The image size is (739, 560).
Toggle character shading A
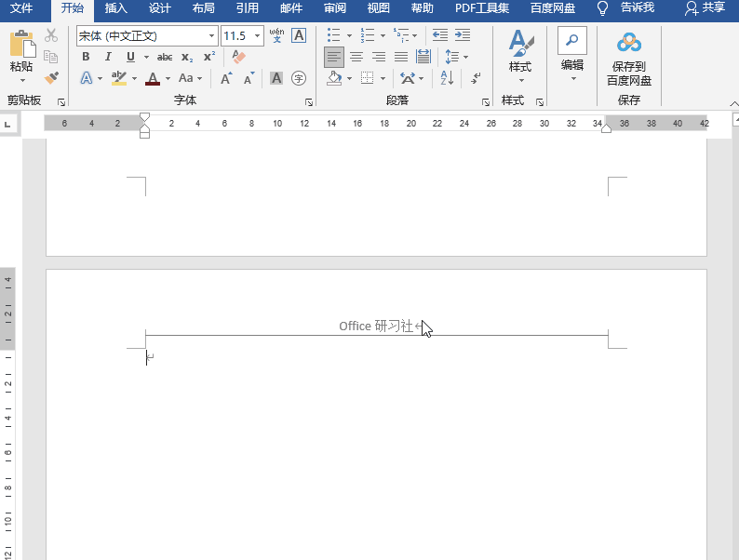coord(276,78)
